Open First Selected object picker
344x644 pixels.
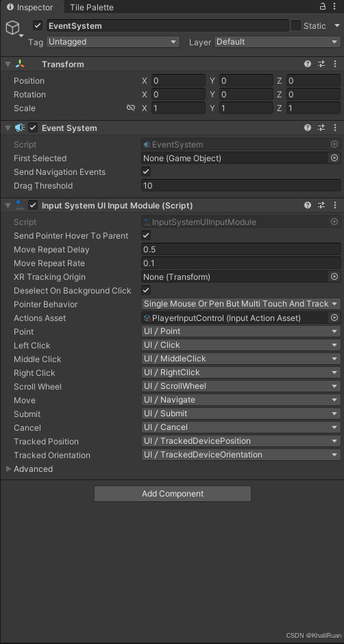334,158
